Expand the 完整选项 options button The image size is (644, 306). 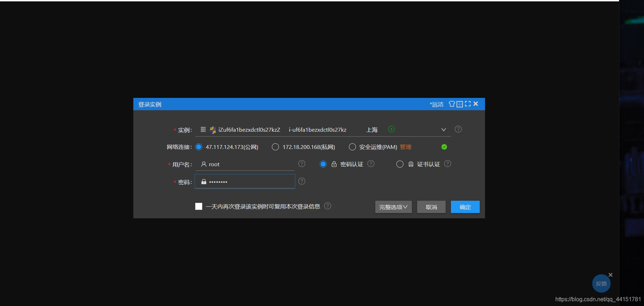point(393,207)
